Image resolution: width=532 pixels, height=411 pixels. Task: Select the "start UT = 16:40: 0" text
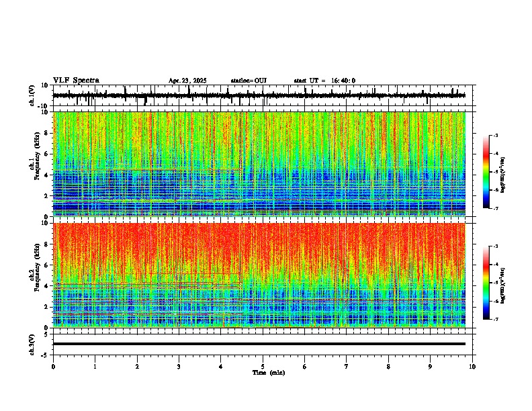click(324, 81)
